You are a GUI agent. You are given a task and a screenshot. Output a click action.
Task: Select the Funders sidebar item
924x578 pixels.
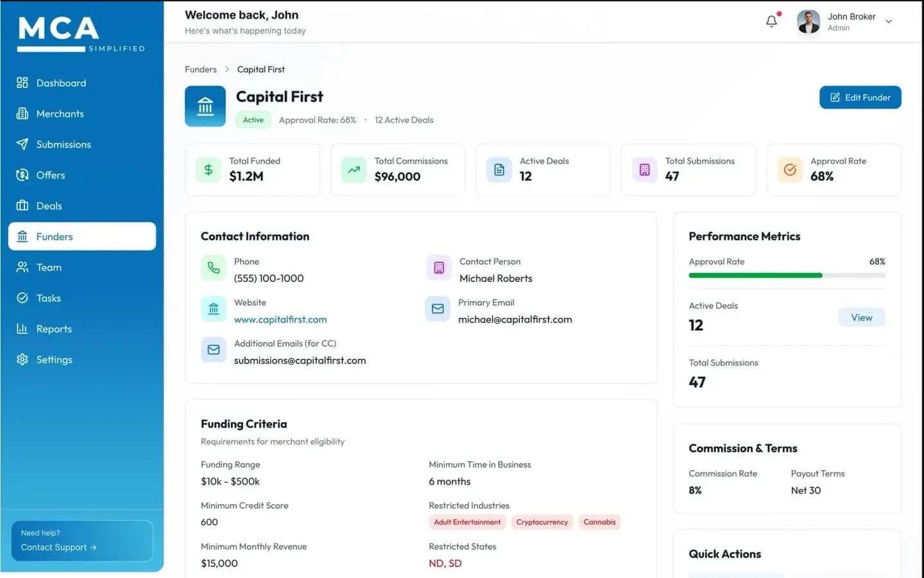(x=82, y=236)
